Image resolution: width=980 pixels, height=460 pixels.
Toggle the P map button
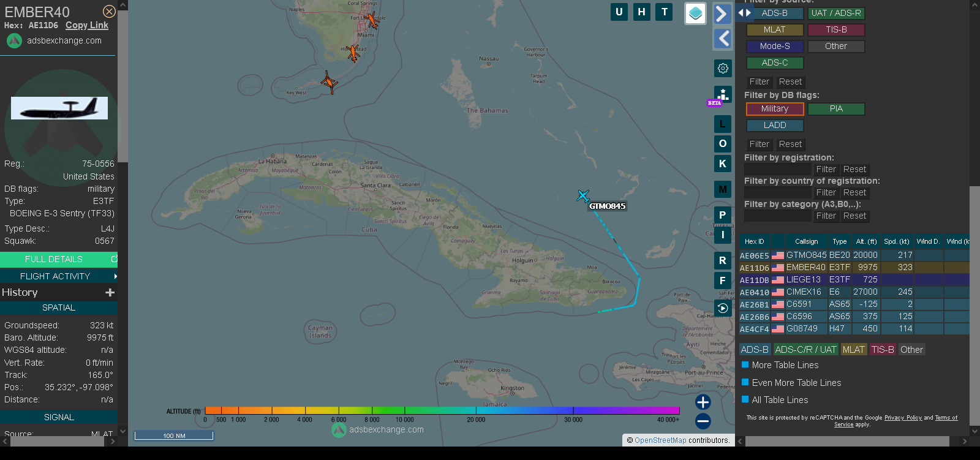tap(723, 215)
